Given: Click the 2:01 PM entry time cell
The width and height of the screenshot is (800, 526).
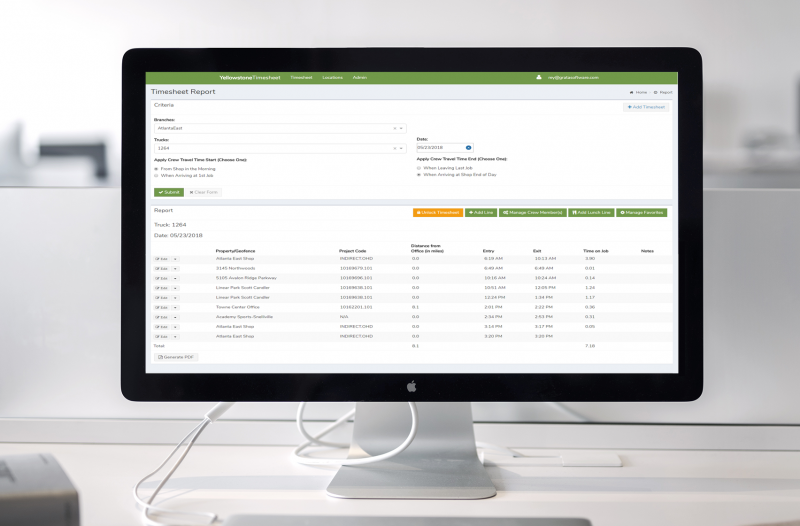Looking at the screenshot, I should click(493, 307).
